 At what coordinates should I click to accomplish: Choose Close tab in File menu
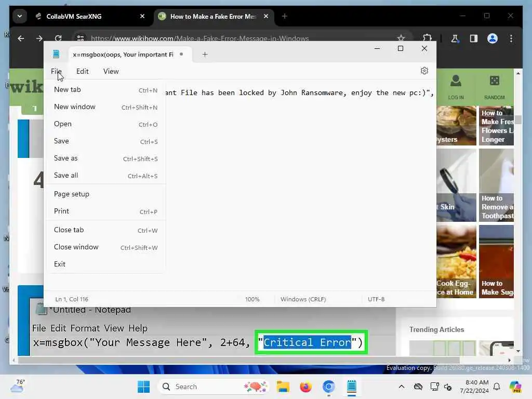(105, 230)
